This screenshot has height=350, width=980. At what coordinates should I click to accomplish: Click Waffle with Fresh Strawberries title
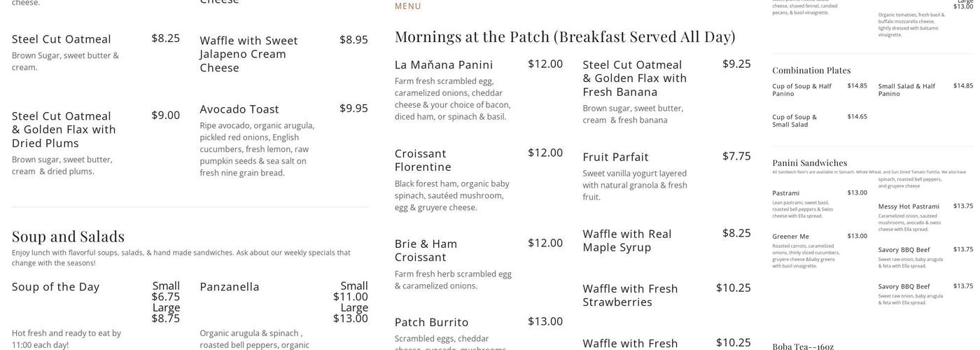[630, 295]
